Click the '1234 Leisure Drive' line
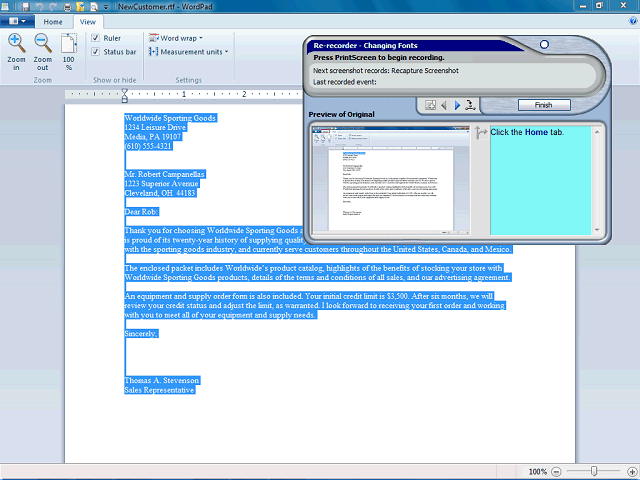The image size is (640, 480). tap(155, 127)
